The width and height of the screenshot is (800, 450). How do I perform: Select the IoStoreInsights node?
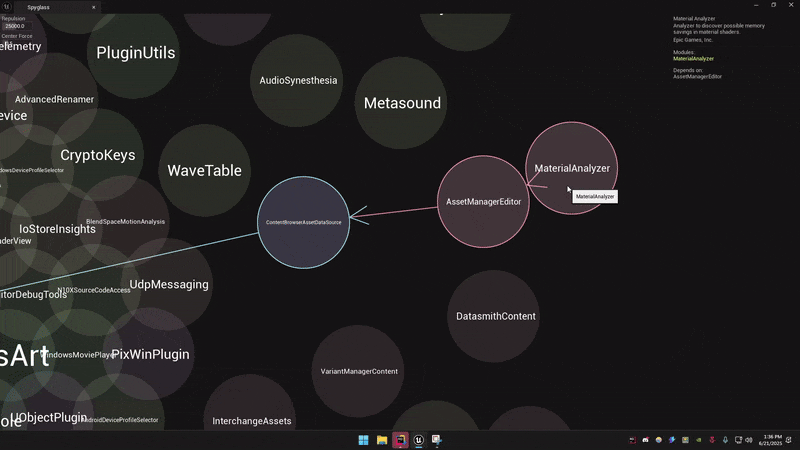pyautogui.click(x=57, y=229)
